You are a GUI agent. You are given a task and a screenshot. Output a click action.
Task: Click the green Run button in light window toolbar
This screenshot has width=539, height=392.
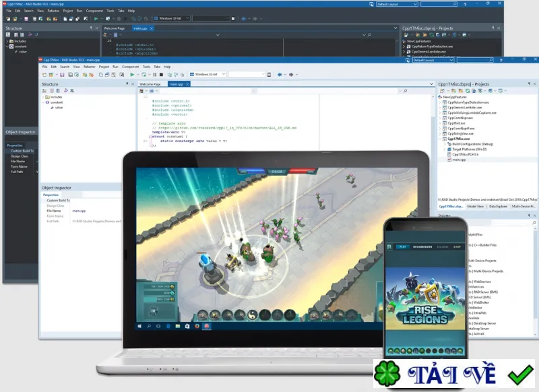[132, 75]
